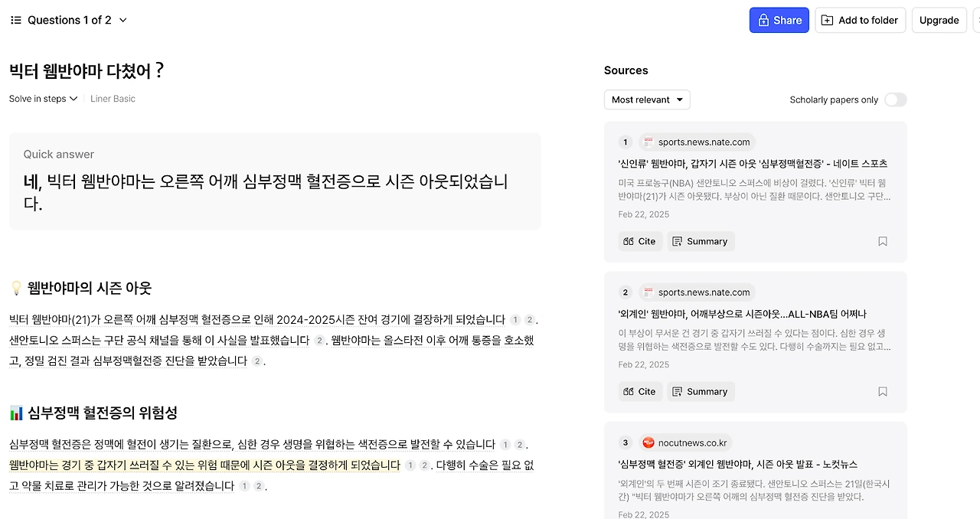
Task: Toggle Scholarly papers only switch
Action: [x=895, y=100]
